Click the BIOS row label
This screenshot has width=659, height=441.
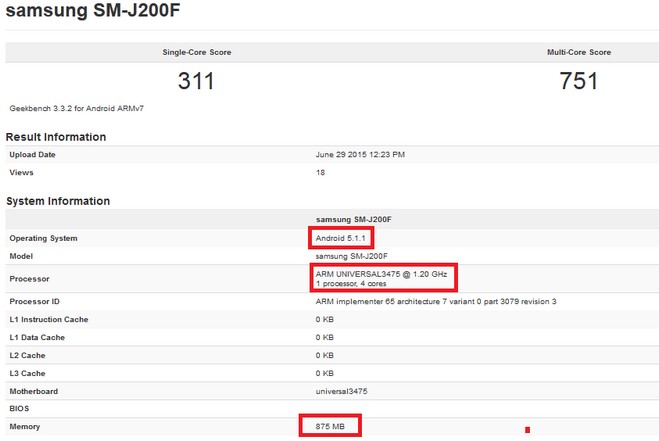click(20, 408)
